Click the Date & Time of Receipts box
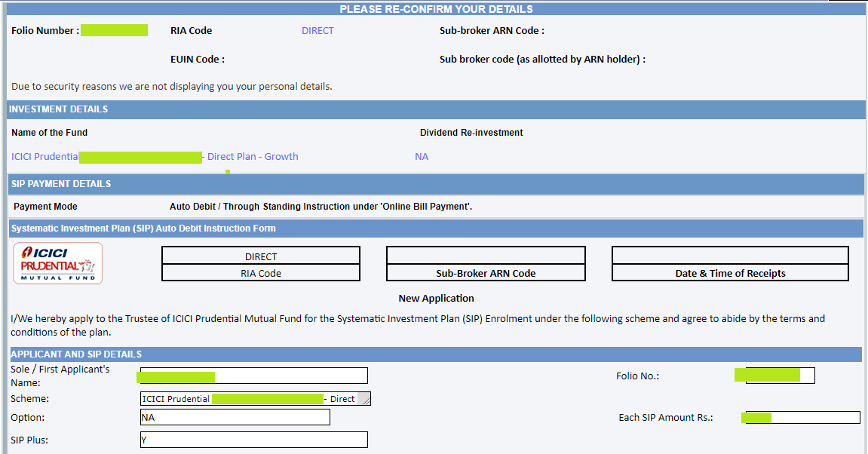Screen dimensions: 868x454 tap(729, 273)
